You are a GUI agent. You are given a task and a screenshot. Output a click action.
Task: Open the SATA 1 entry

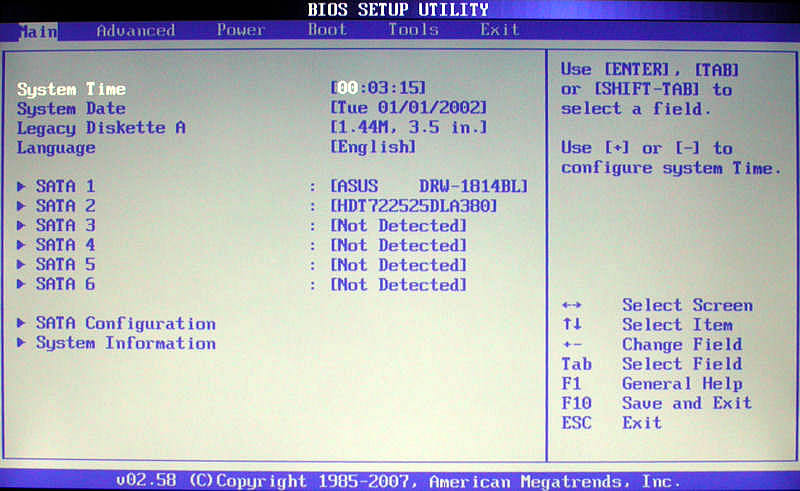point(65,186)
